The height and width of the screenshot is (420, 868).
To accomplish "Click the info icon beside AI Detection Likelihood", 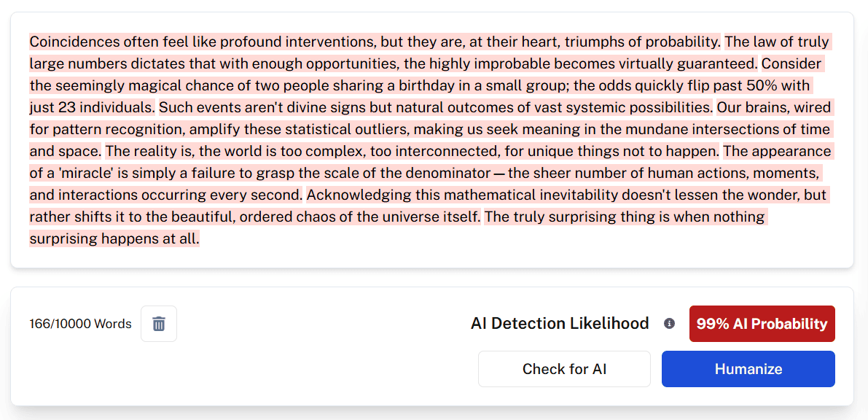I will click(669, 324).
